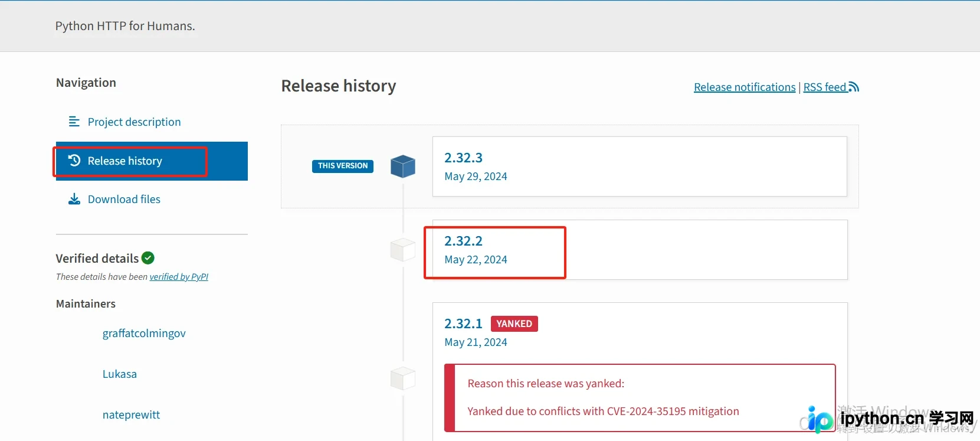
Task: Click the red YANKED badge
Action: pyautogui.click(x=514, y=324)
